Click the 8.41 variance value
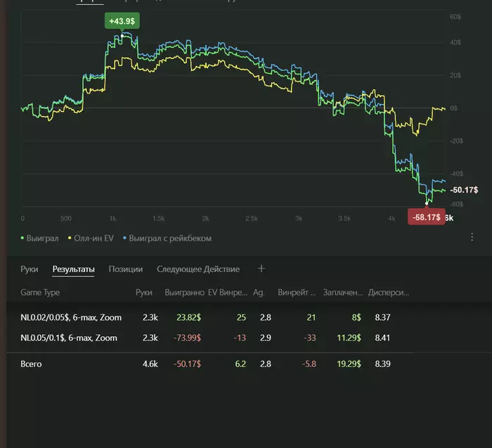 [x=382, y=338]
